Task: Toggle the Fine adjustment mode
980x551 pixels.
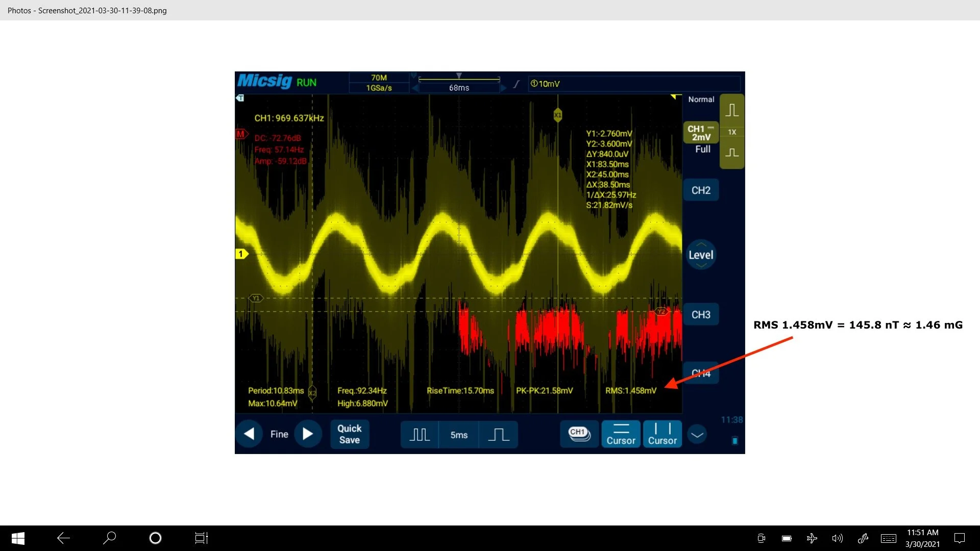Action: click(x=279, y=434)
